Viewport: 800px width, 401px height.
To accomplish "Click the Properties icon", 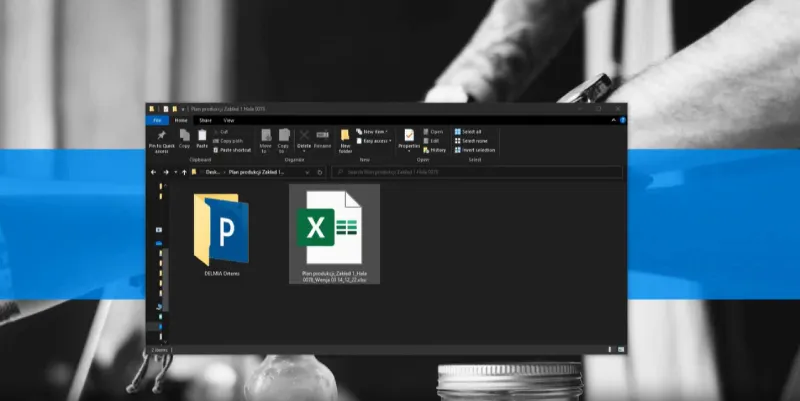I will point(409,135).
